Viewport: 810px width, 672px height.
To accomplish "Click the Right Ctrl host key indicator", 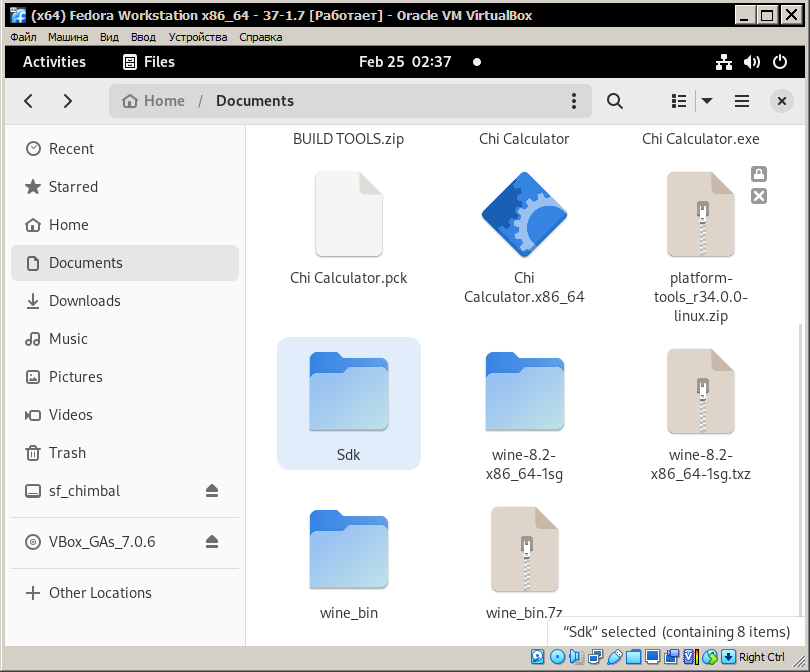I will click(761, 657).
